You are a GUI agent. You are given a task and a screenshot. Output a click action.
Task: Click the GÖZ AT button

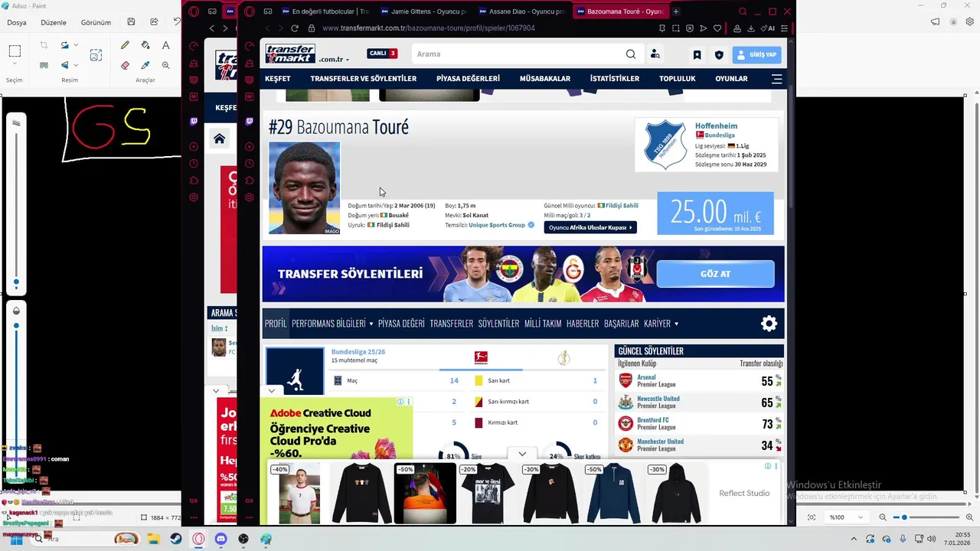[x=715, y=274]
